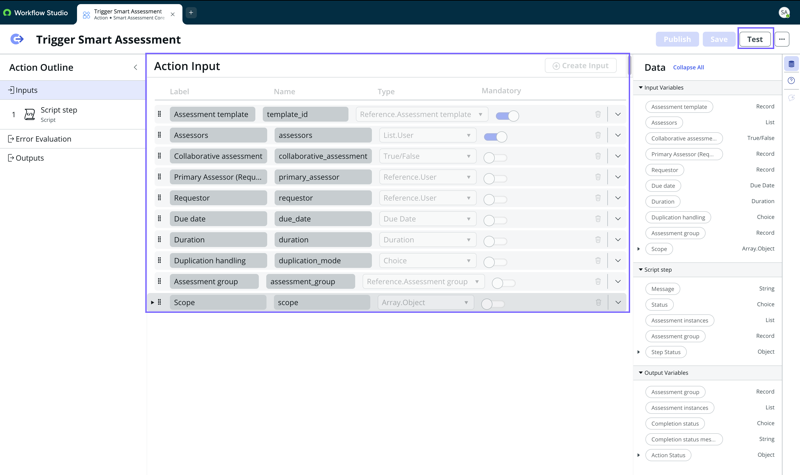Click the Workflow Studio logo icon
Viewport: 800px width, 475px height.
click(7, 13)
